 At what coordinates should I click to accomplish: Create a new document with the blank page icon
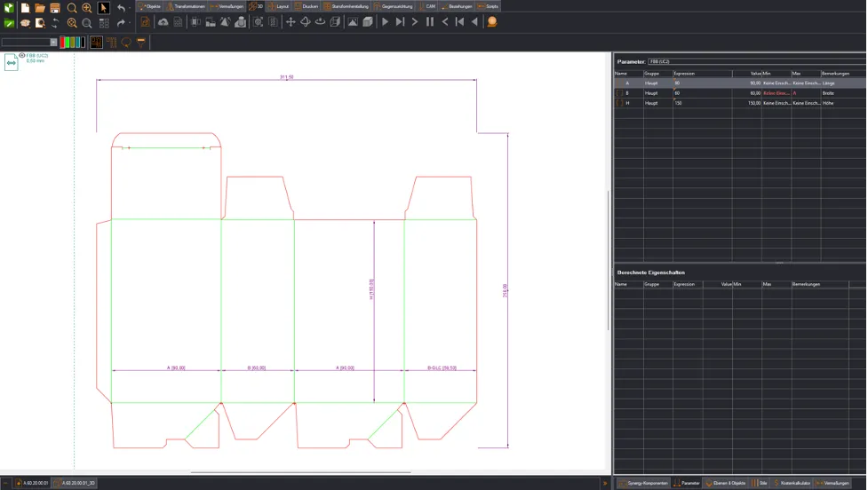[x=25, y=8]
